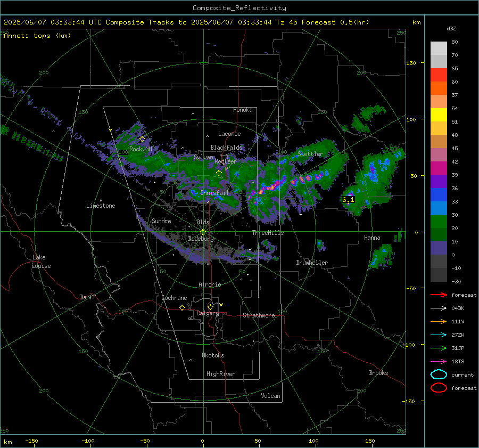Click the purple swatch between 10 and 0

tap(439, 248)
